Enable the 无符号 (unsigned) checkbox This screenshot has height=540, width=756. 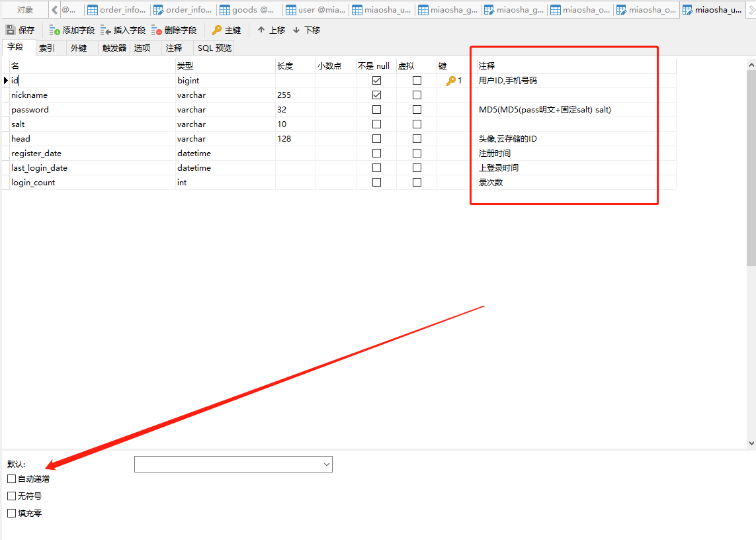[11, 496]
